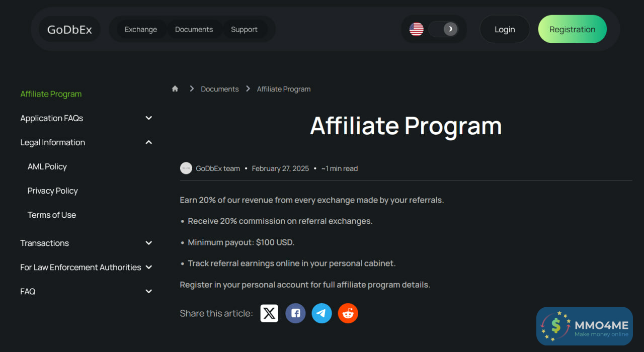Open For Law Enforcement Authorities item
This screenshot has width=644, height=352.
[80, 267]
